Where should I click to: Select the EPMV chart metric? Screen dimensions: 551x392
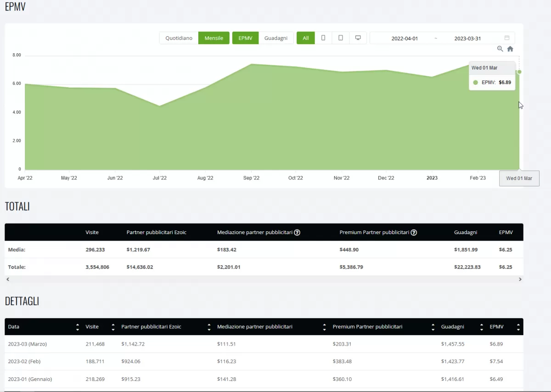245,38
